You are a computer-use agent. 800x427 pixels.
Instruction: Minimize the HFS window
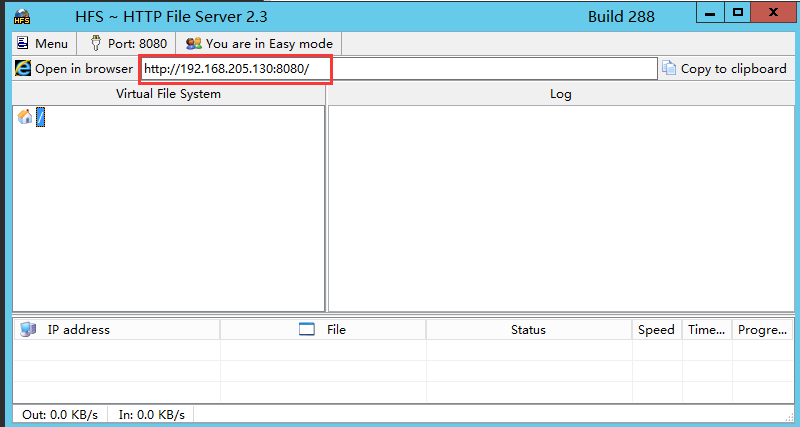pos(710,13)
